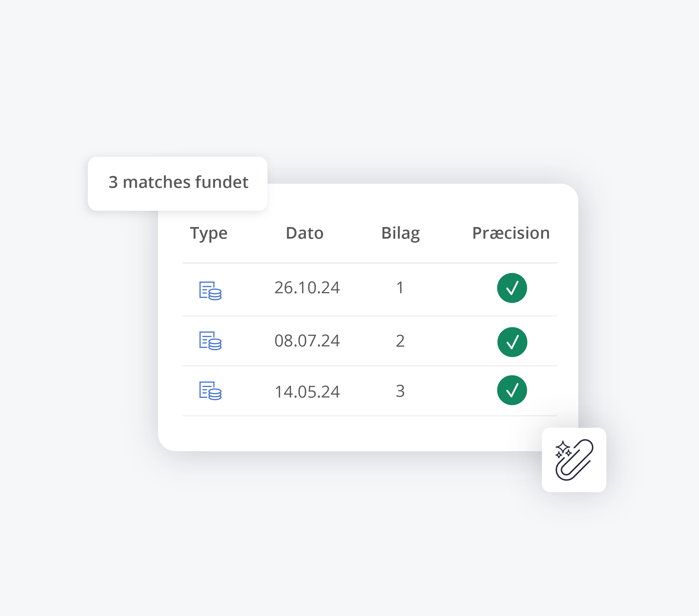Click sparkle stars on paperclip button
This screenshot has width=699, height=616.
[563, 449]
